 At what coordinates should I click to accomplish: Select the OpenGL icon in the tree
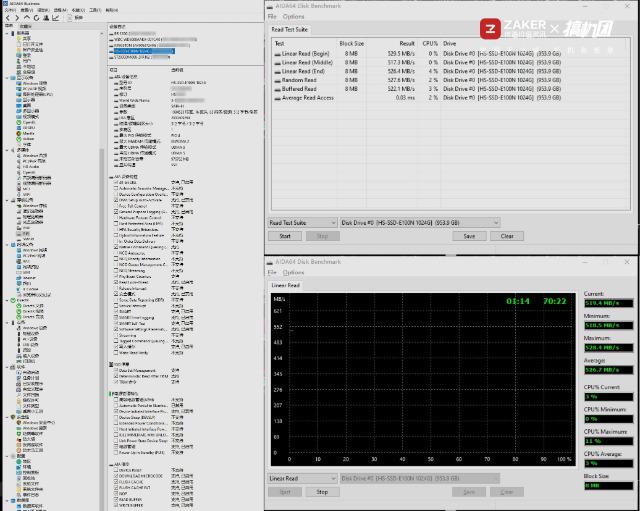click(x=19, y=122)
